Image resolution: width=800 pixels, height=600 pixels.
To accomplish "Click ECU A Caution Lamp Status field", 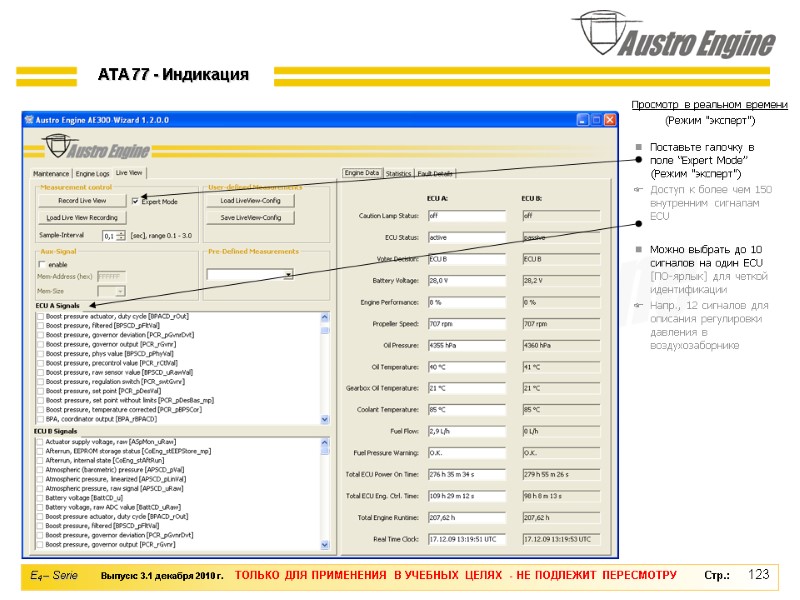I will click(x=466, y=216).
